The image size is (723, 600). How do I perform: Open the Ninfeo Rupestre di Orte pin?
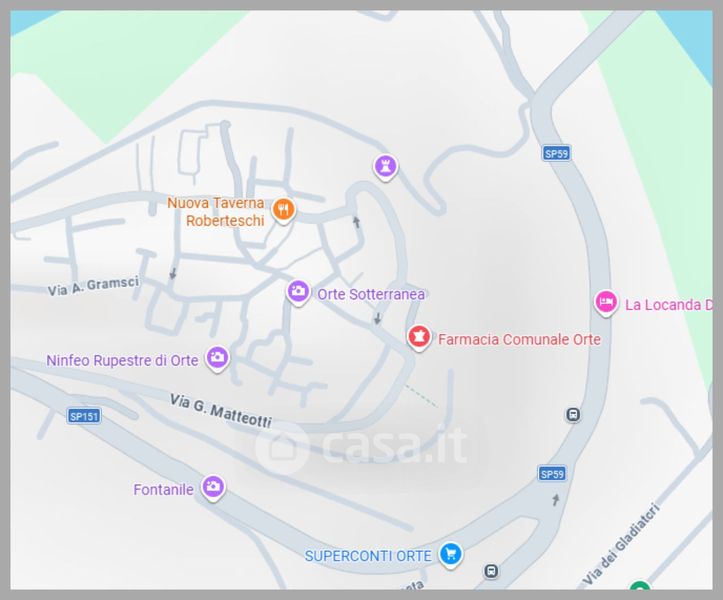(x=217, y=358)
